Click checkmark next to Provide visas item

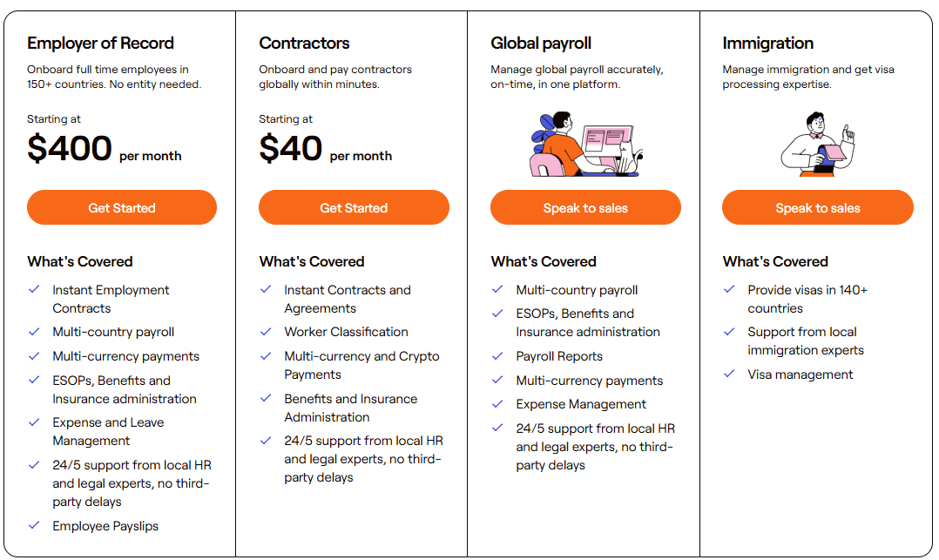coord(729,289)
